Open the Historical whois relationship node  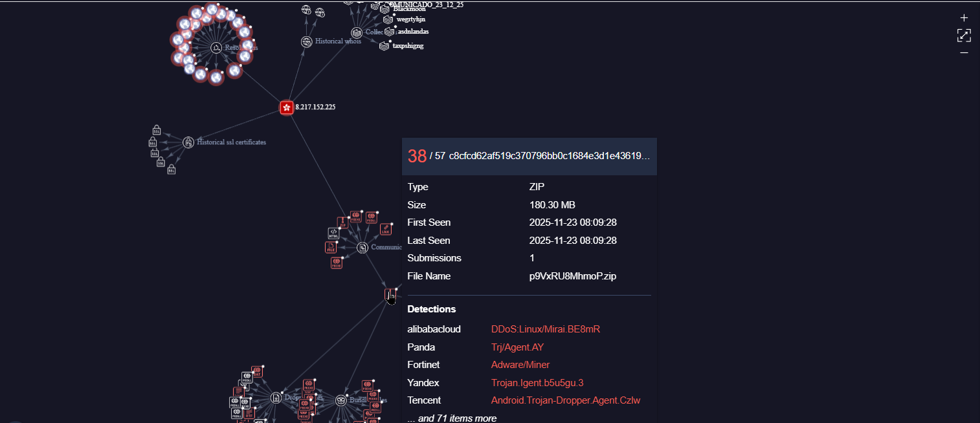(x=307, y=41)
